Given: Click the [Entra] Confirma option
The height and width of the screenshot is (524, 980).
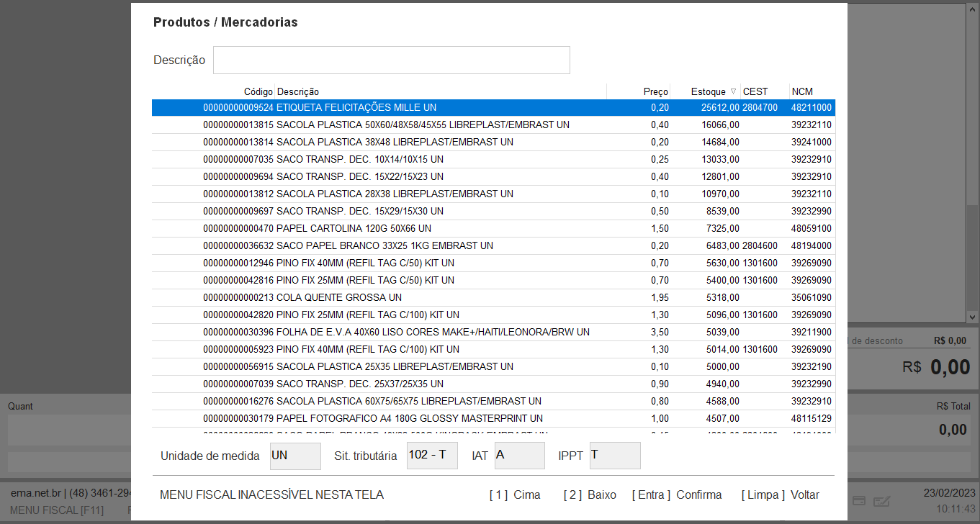Looking at the screenshot, I should tap(677, 494).
